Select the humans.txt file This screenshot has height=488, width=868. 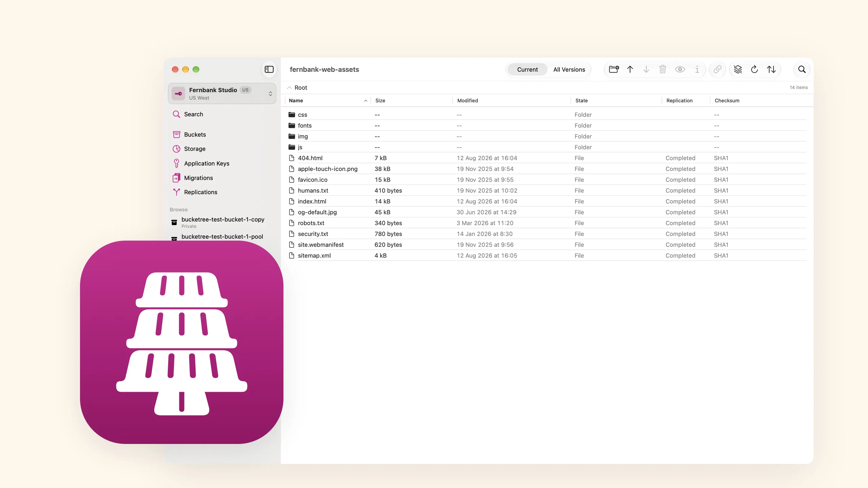pos(547,190)
